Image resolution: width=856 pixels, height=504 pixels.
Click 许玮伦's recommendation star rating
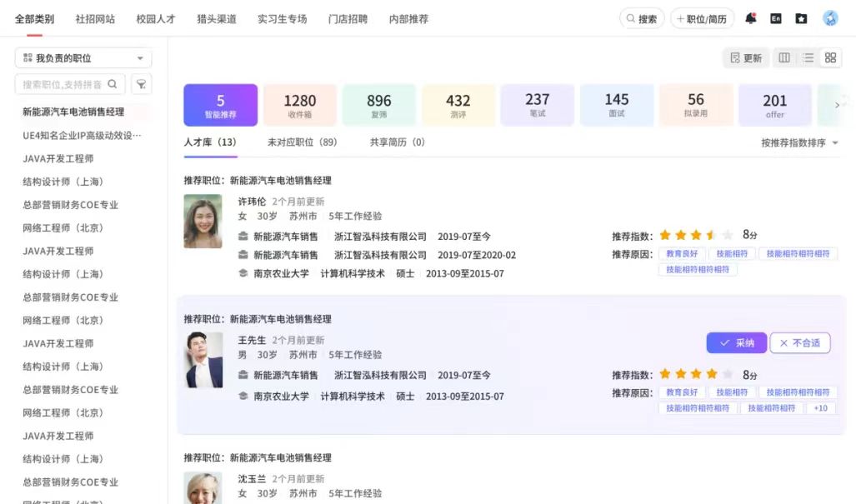pyautogui.click(x=696, y=235)
